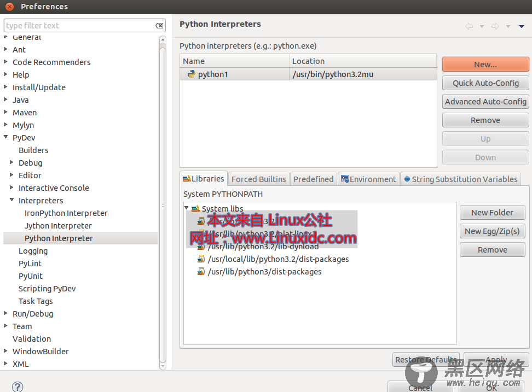Screen dimensions: 532x392
Task: Open the Predefined tab
Action: pyautogui.click(x=313, y=179)
